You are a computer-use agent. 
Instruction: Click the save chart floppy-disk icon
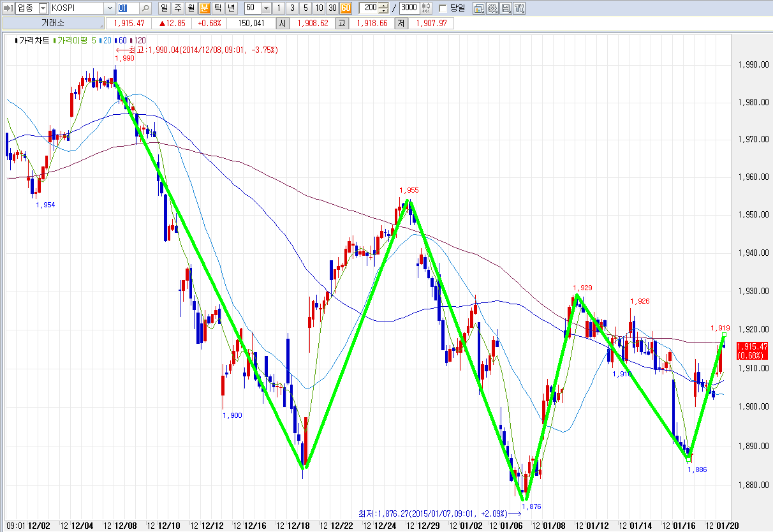click(x=506, y=8)
